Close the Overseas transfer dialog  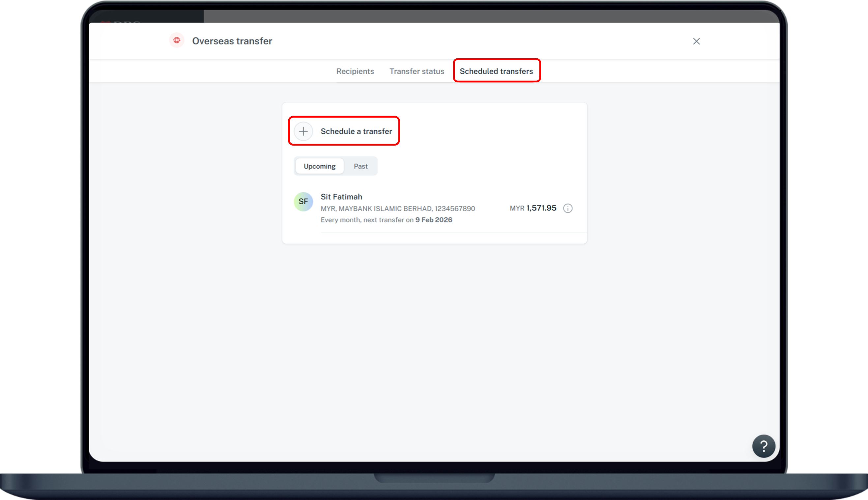696,41
